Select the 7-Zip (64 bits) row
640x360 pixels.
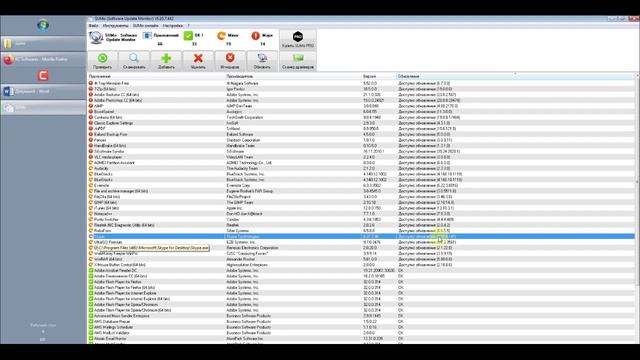click(361, 89)
